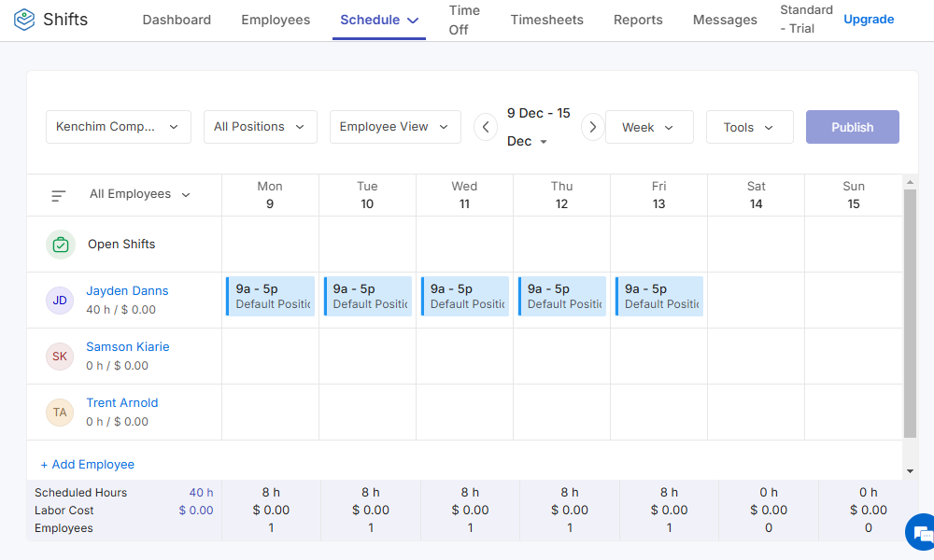The image size is (934, 560).
Task: Select Jayden's Monday 9a-5p shift
Action: [270, 296]
